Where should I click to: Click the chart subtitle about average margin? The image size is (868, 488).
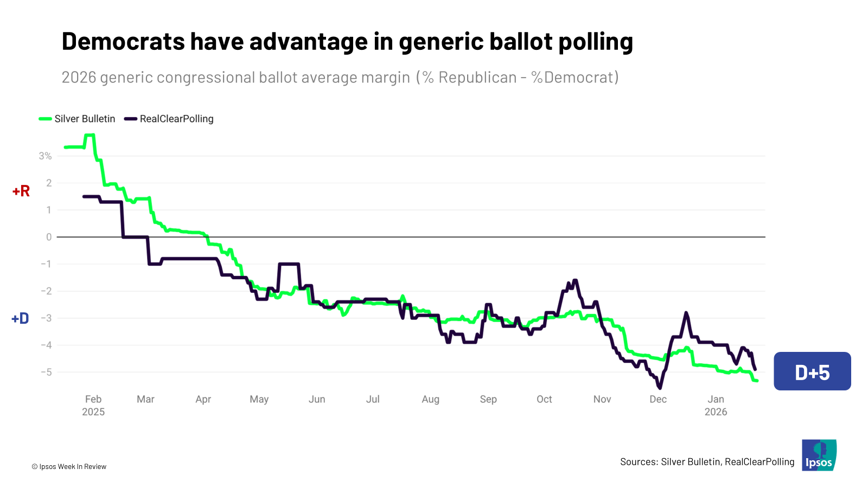(340, 78)
